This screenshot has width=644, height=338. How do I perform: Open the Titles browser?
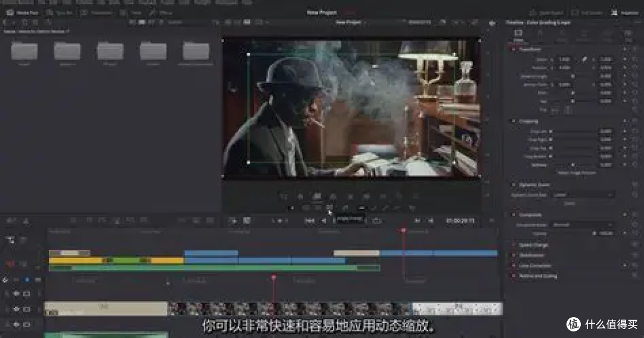[131, 13]
